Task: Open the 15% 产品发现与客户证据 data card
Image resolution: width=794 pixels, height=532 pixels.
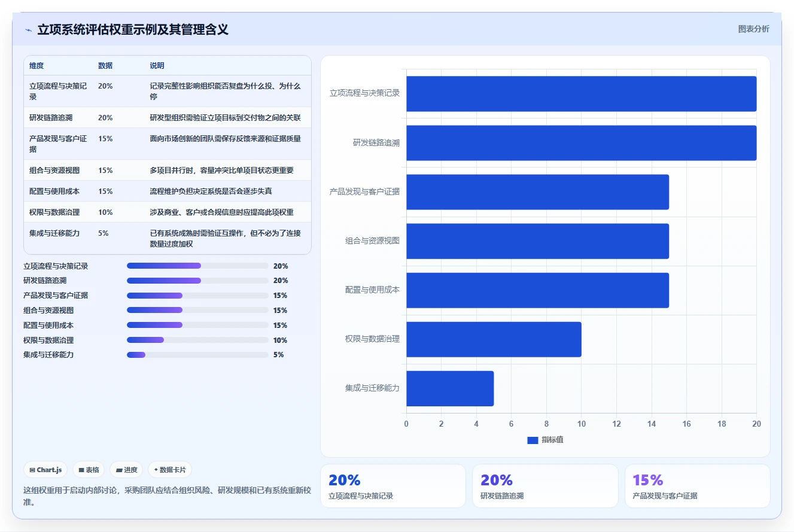Action: tap(697, 486)
